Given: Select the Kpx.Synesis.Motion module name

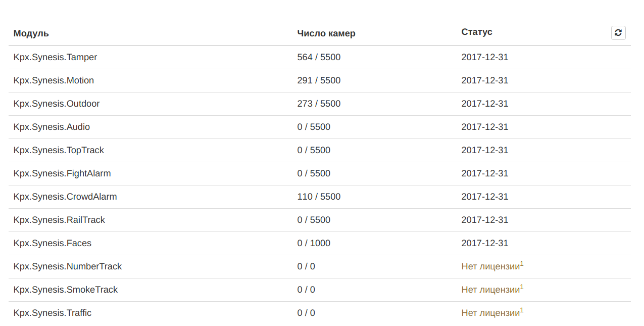Looking at the screenshot, I should [x=54, y=80].
